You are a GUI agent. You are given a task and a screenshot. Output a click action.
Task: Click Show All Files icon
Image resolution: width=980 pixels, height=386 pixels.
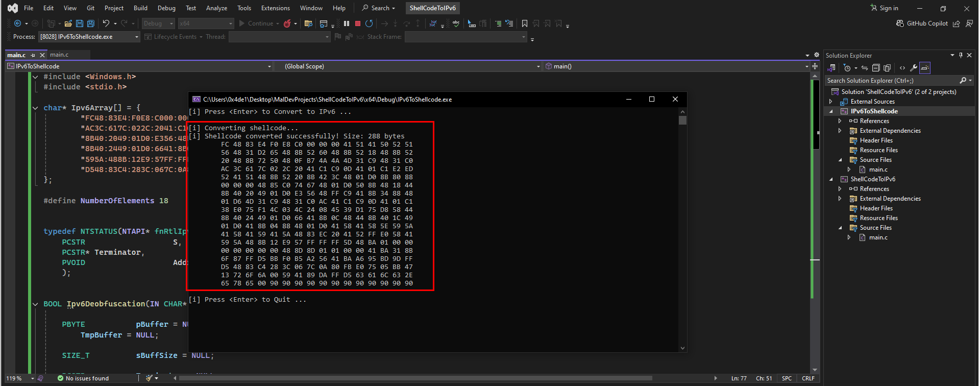click(x=887, y=68)
